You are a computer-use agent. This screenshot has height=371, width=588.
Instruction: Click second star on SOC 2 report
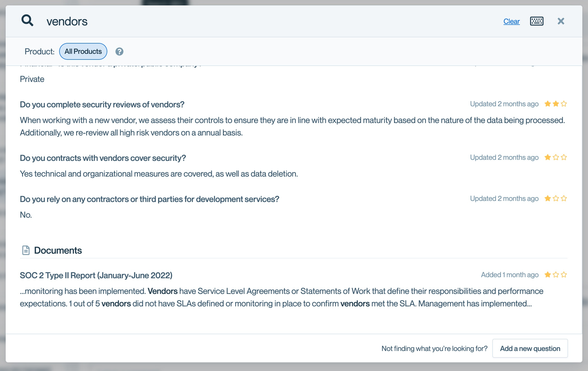tap(556, 275)
